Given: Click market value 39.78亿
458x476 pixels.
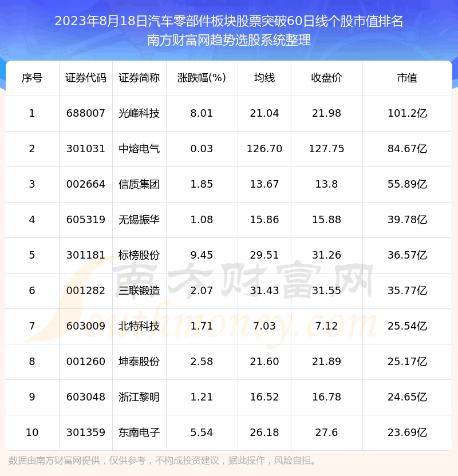Looking at the screenshot, I should [407, 220].
